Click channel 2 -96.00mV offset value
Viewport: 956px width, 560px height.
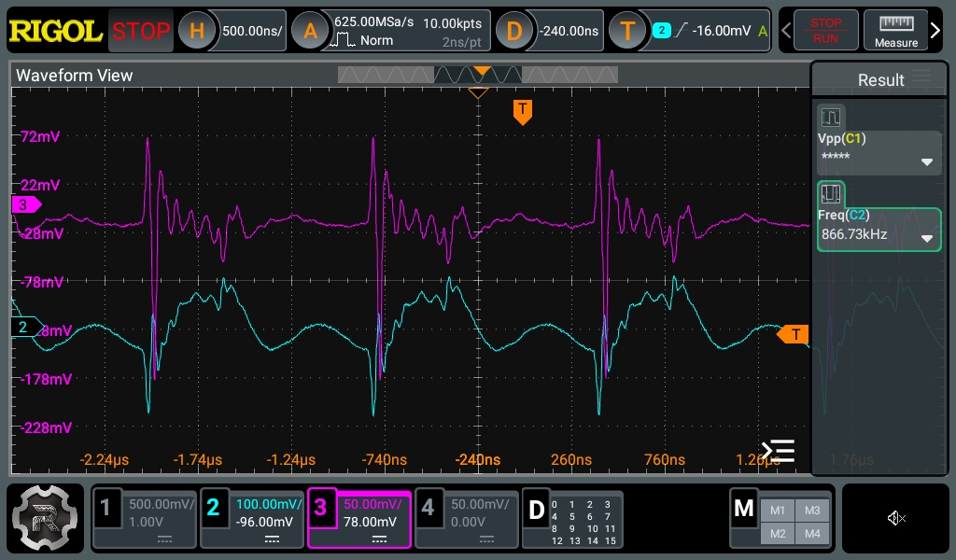click(264, 522)
